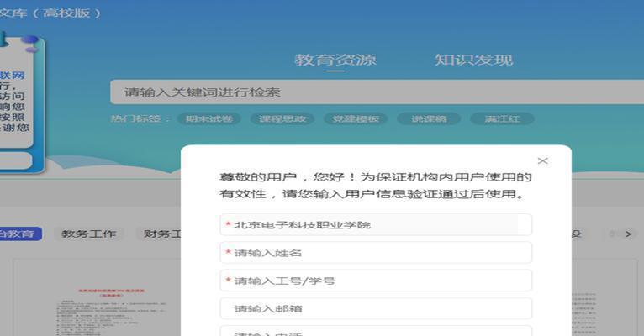Close the user verification dialog
The width and height of the screenshot is (644, 336).
(x=542, y=160)
